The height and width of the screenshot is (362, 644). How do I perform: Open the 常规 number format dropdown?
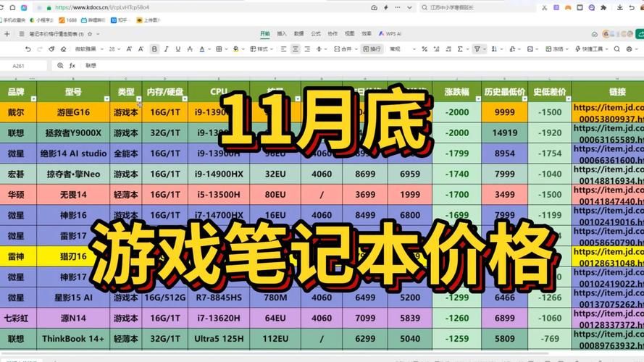point(402,49)
